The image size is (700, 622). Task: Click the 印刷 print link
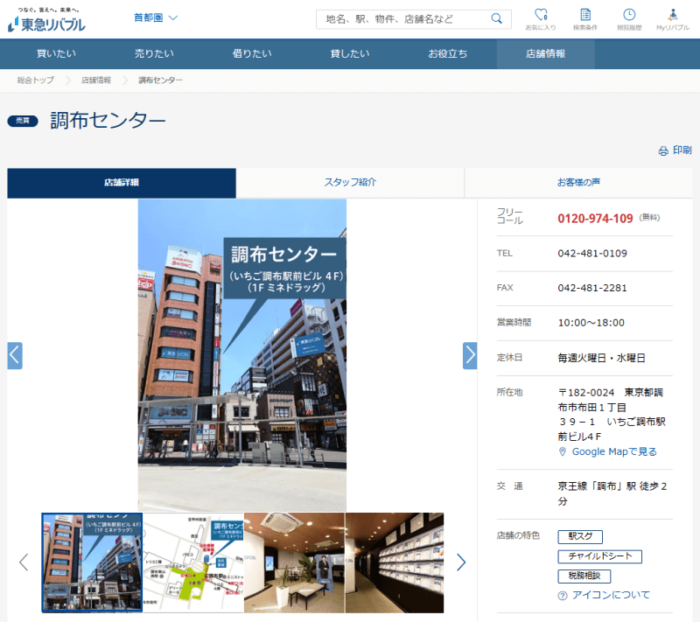pos(675,150)
